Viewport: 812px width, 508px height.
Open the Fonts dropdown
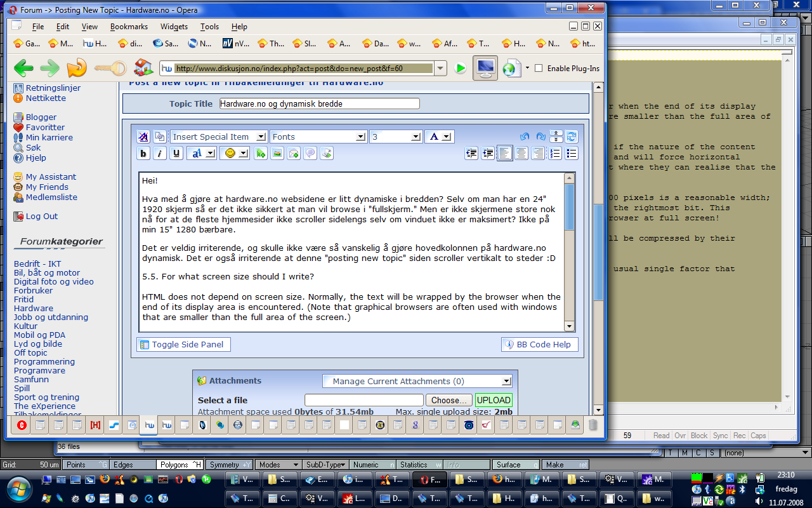(318, 137)
